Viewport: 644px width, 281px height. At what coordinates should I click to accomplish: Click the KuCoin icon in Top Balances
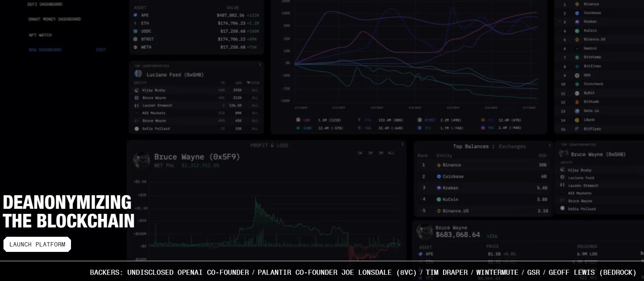[439, 199]
